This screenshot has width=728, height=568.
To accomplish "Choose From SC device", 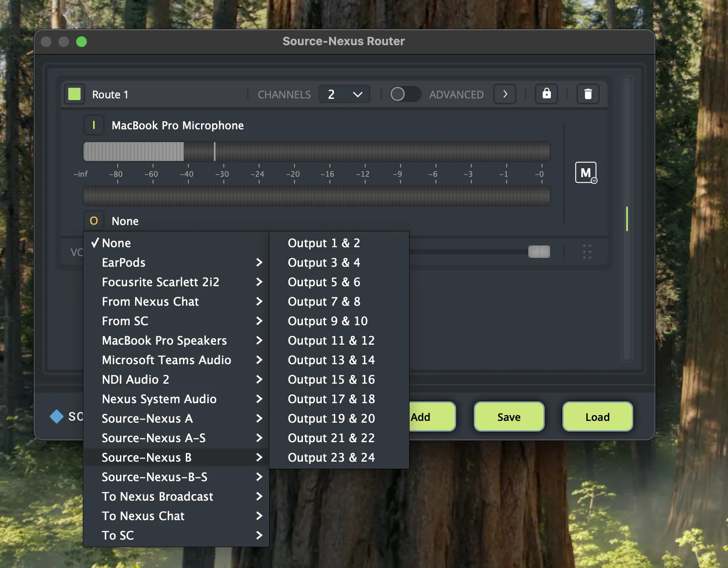I will point(176,321).
